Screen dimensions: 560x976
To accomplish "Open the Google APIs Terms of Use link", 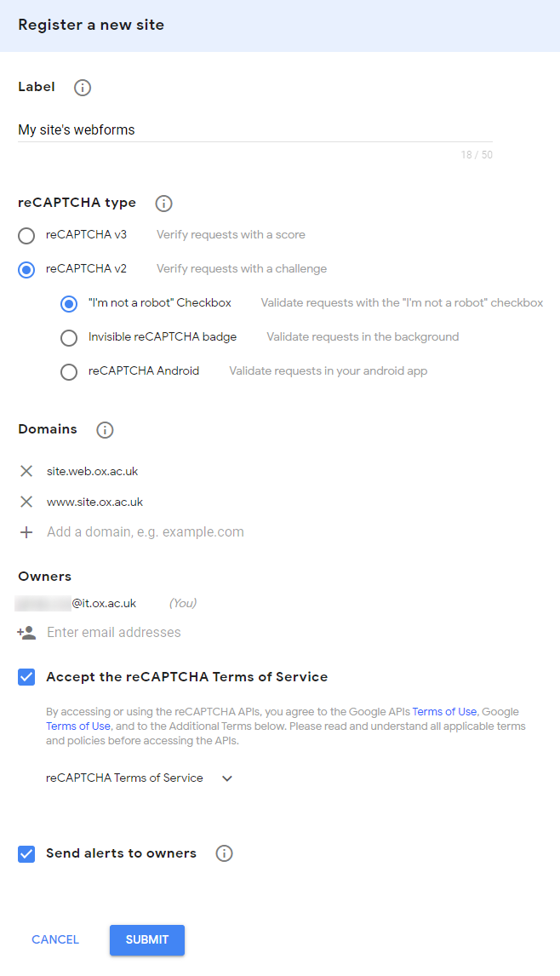I will [444, 712].
